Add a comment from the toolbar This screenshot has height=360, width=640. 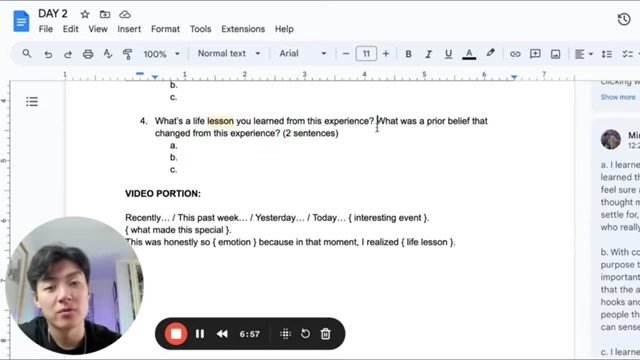(x=535, y=54)
